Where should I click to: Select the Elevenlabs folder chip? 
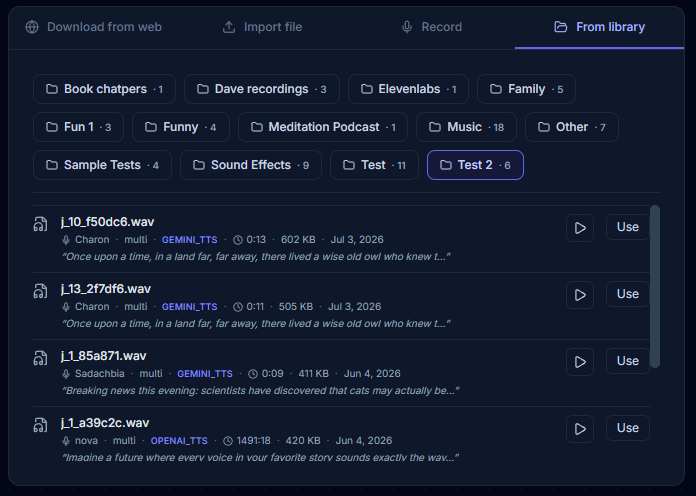(408, 89)
